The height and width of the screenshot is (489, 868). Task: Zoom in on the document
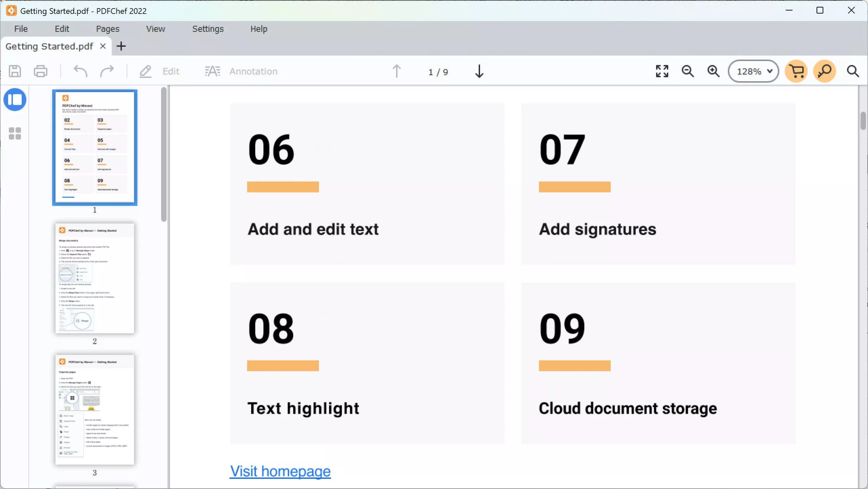click(713, 71)
